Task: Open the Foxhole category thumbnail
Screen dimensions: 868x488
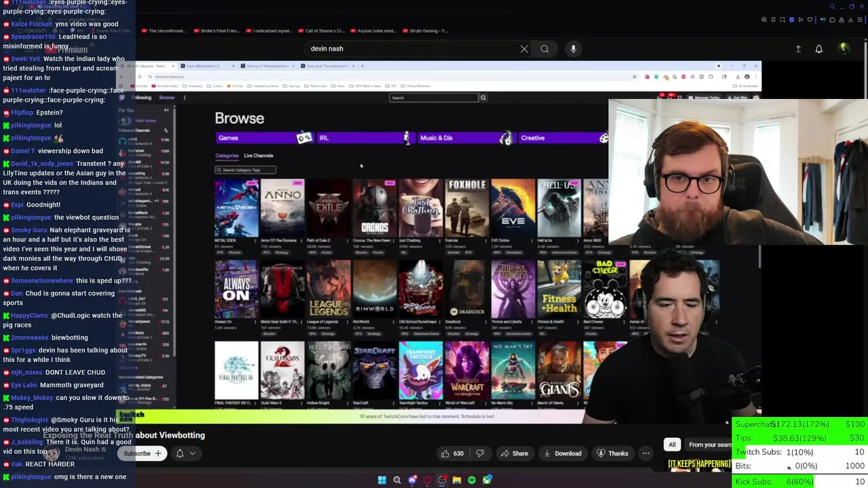Action: (x=467, y=208)
